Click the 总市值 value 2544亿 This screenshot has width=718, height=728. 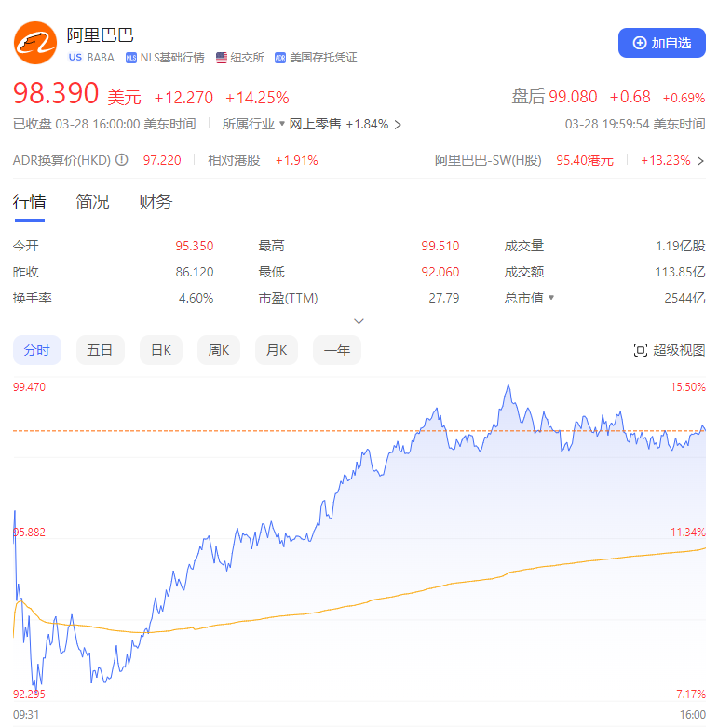[x=684, y=298]
